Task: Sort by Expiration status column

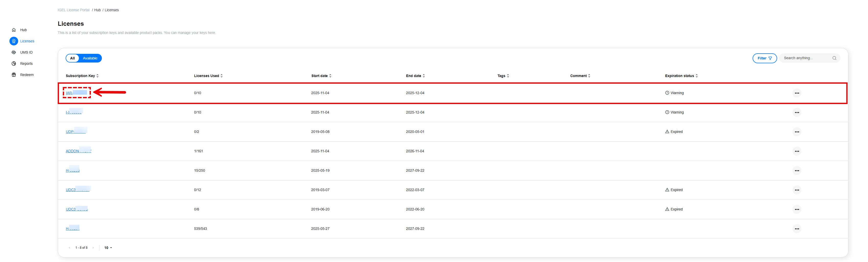Action: [x=681, y=76]
